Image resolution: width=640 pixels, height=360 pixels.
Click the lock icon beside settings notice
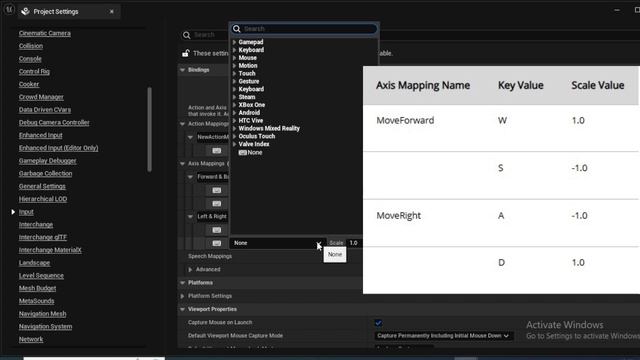point(186,53)
